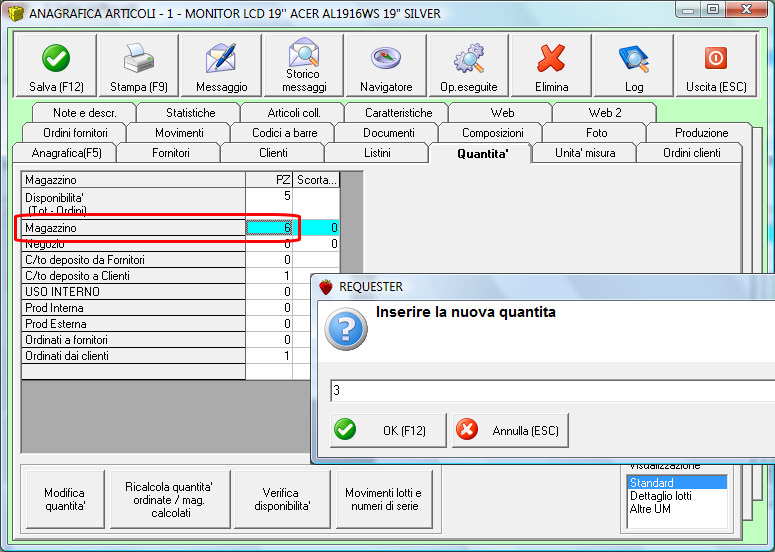Screen dimensions: 775x552
Task: Click the red X Elimina icon
Action: tap(551, 58)
